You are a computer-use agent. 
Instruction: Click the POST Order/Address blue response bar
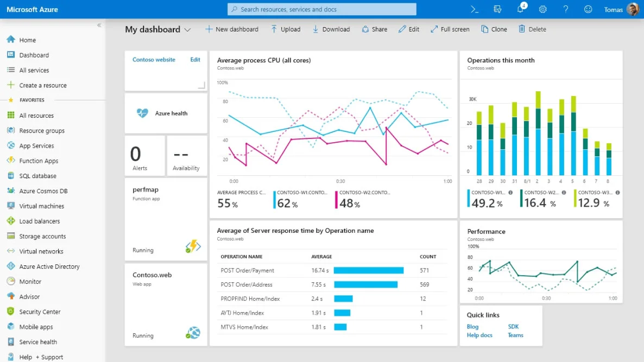coord(365,284)
